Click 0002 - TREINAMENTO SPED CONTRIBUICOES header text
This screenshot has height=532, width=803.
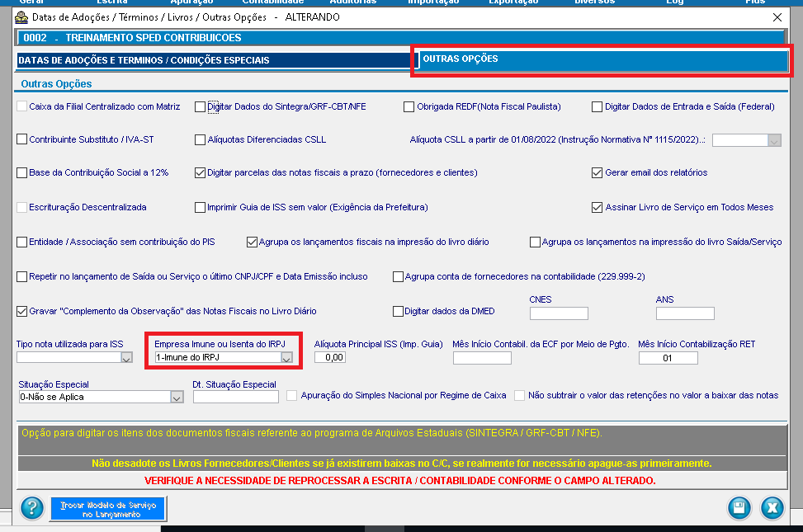click(132, 38)
